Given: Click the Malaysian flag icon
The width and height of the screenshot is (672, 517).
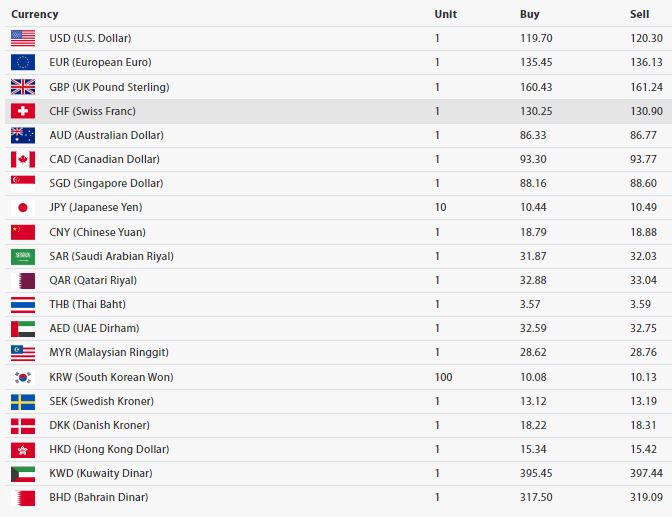Looking at the screenshot, I should (23, 352).
